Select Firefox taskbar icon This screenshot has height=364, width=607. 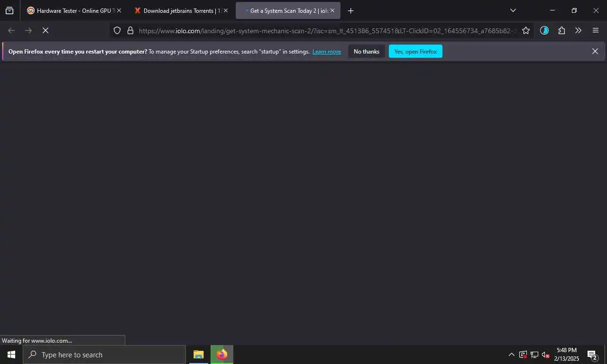(222, 355)
